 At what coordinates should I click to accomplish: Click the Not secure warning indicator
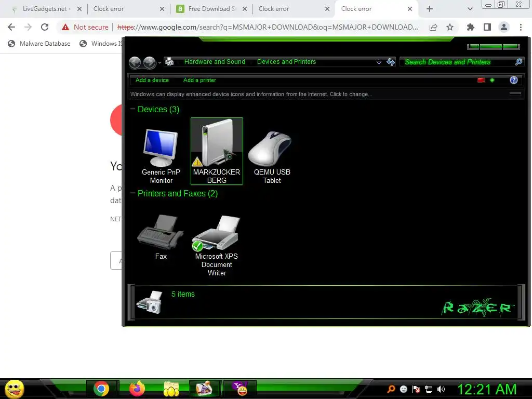pos(85,27)
